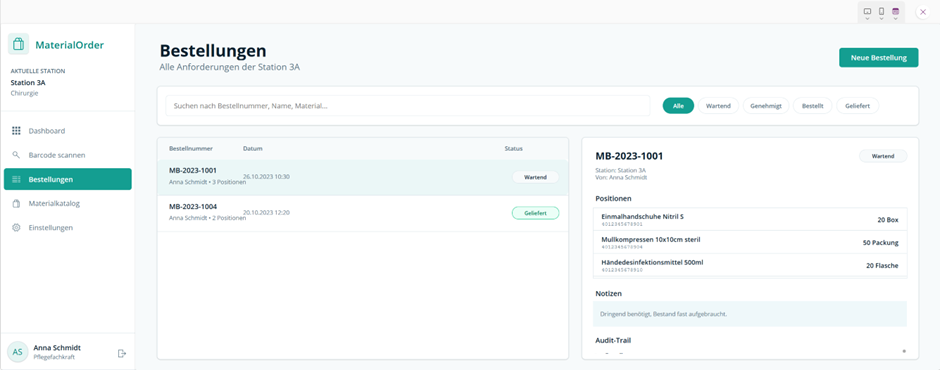Open the Dashboard grid icon
Viewport: 940px width, 370px height.
tap(16, 131)
